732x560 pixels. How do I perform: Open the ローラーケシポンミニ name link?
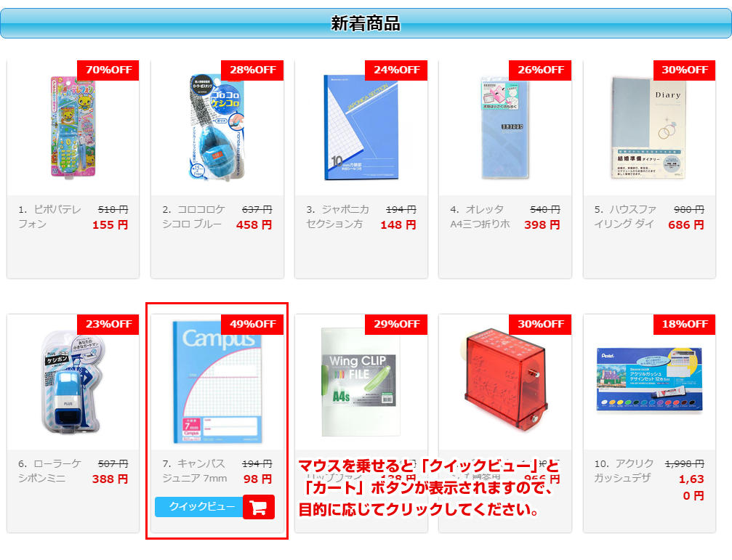point(49,471)
